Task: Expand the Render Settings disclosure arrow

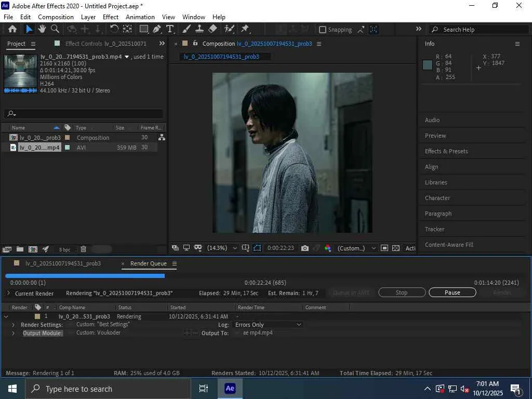Action: click(x=14, y=325)
